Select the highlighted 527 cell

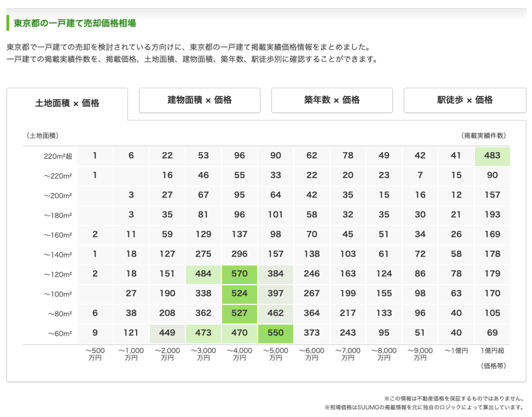click(x=239, y=313)
